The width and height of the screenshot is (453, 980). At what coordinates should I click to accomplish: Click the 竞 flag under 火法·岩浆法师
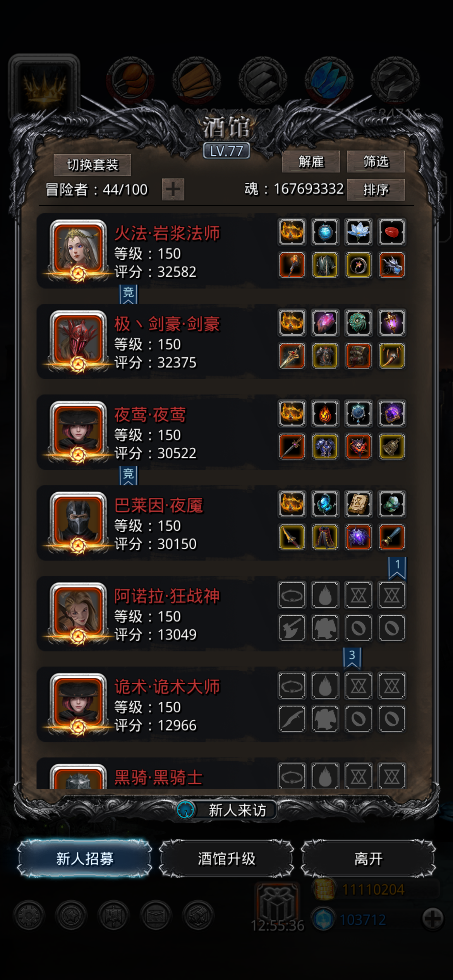pos(129,294)
